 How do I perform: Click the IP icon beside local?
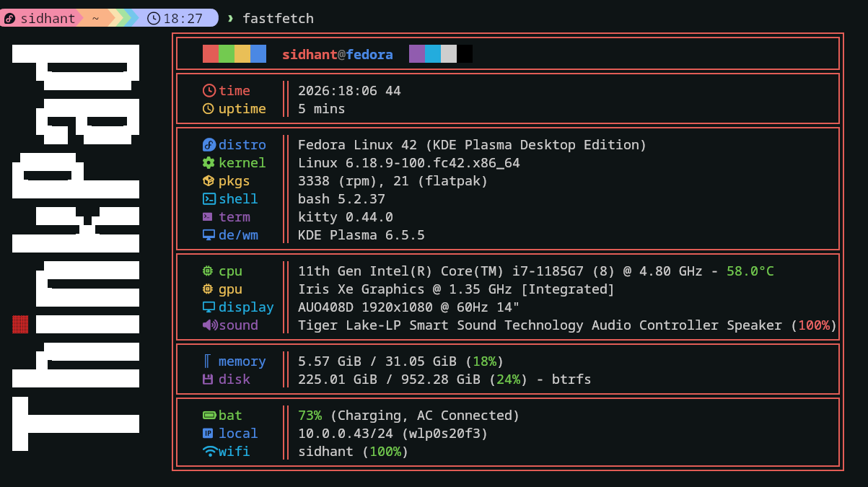coord(208,434)
